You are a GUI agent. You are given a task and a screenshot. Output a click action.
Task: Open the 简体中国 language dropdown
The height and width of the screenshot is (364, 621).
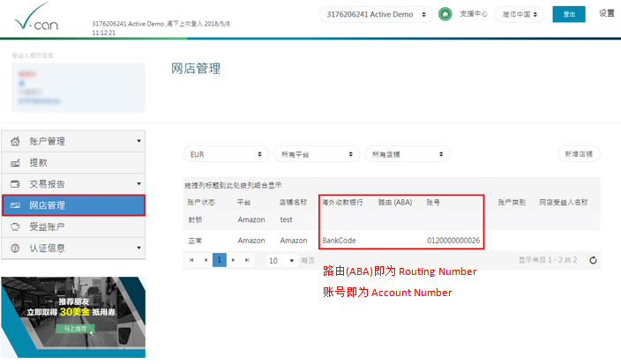click(x=520, y=14)
